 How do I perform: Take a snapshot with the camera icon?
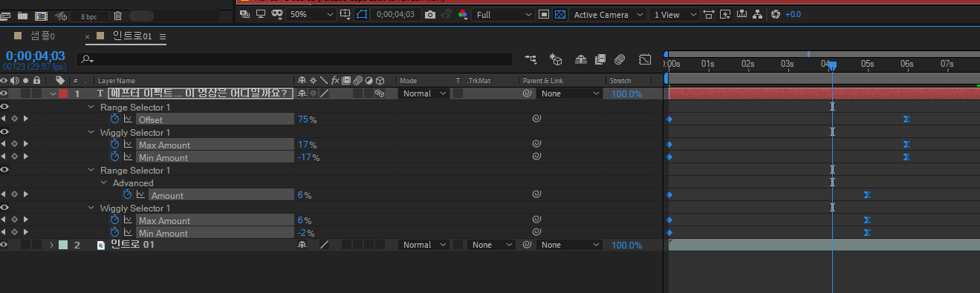tap(429, 15)
